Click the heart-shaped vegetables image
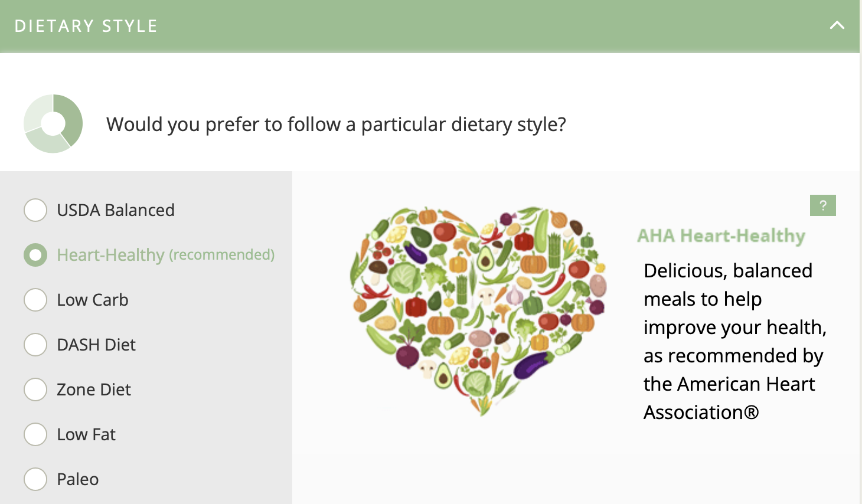This screenshot has height=504, width=862. (478, 307)
